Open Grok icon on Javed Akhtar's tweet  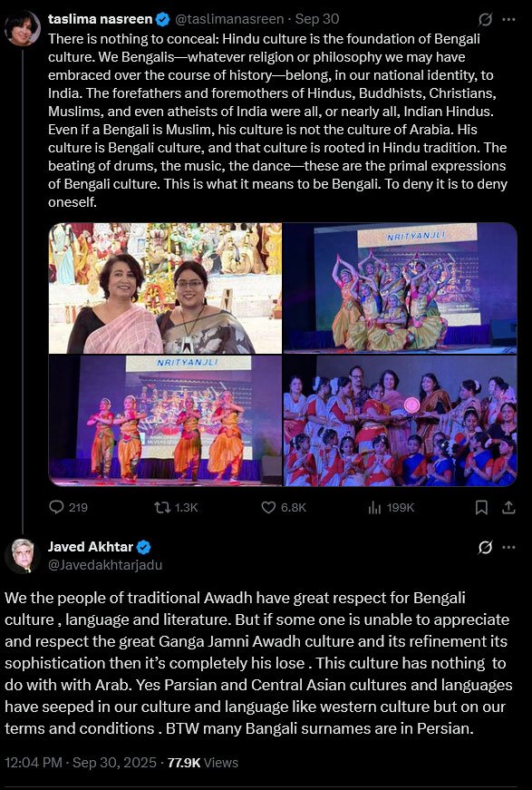485,547
